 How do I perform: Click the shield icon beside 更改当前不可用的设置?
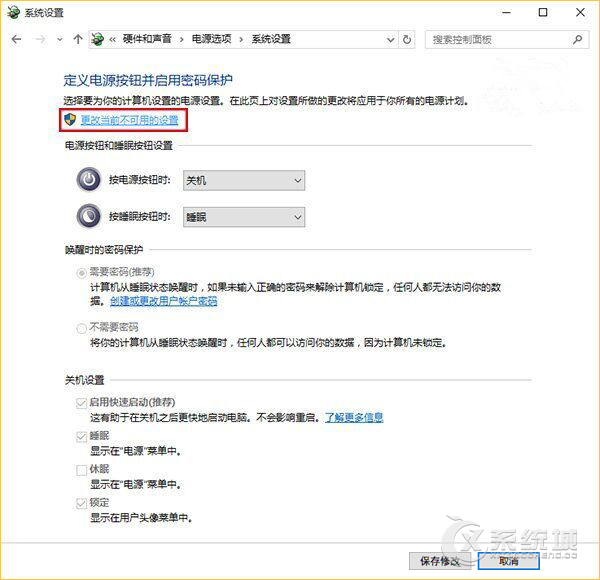pos(70,120)
